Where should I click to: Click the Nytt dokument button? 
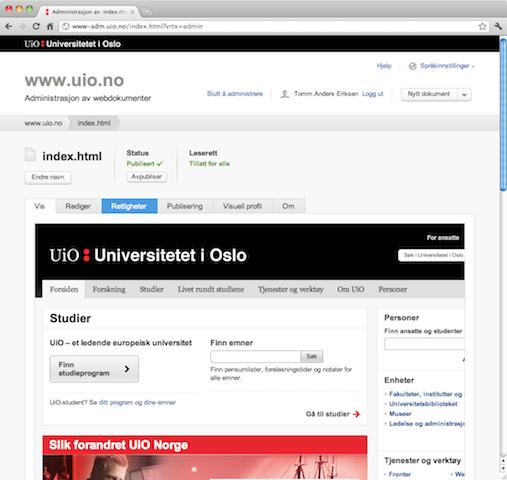(x=429, y=94)
